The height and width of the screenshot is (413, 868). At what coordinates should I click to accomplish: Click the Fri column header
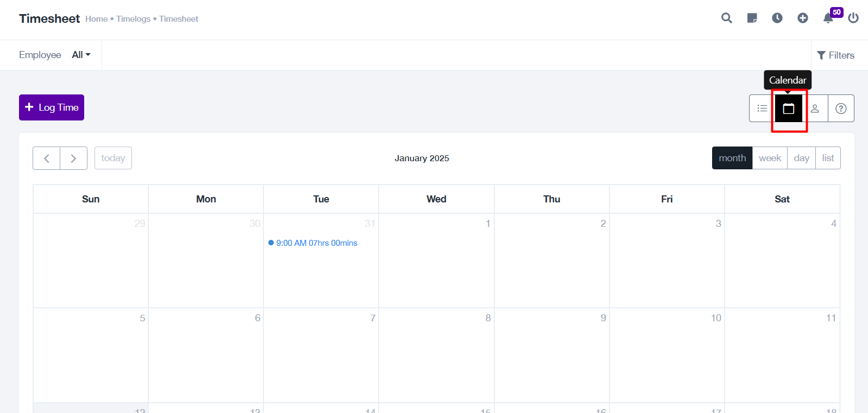pyautogui.click(x=666, y=199)
